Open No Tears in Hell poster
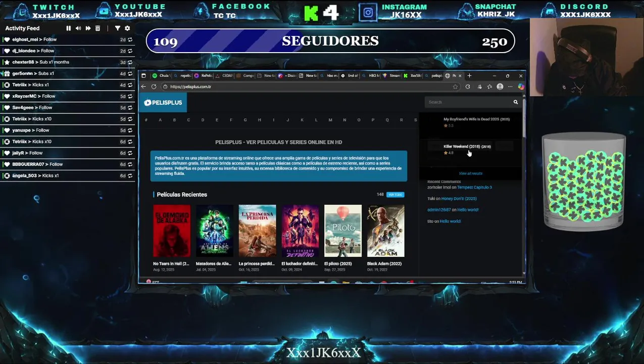 coord(172,231)
